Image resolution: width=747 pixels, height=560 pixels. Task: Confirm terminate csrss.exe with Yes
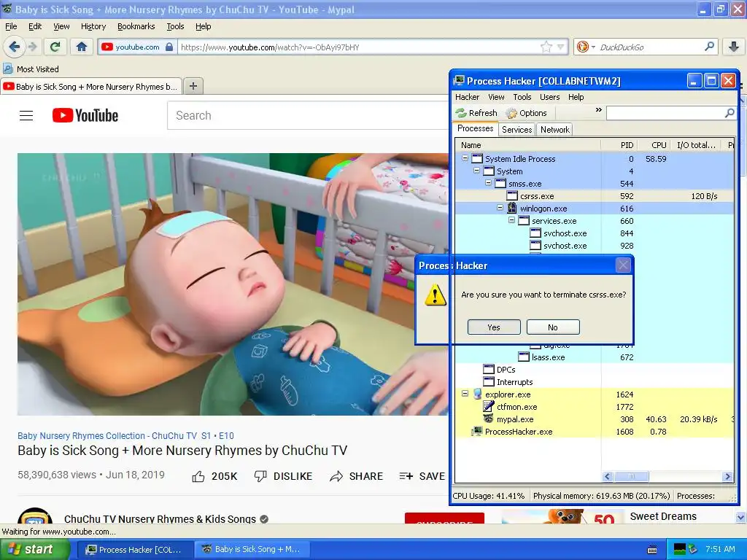(494, 327)
